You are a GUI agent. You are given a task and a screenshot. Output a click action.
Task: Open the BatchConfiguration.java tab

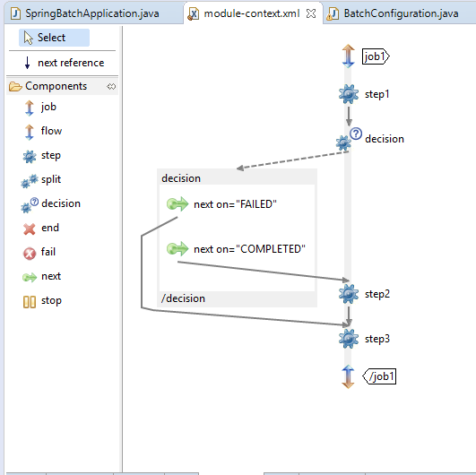pos(401,13)
